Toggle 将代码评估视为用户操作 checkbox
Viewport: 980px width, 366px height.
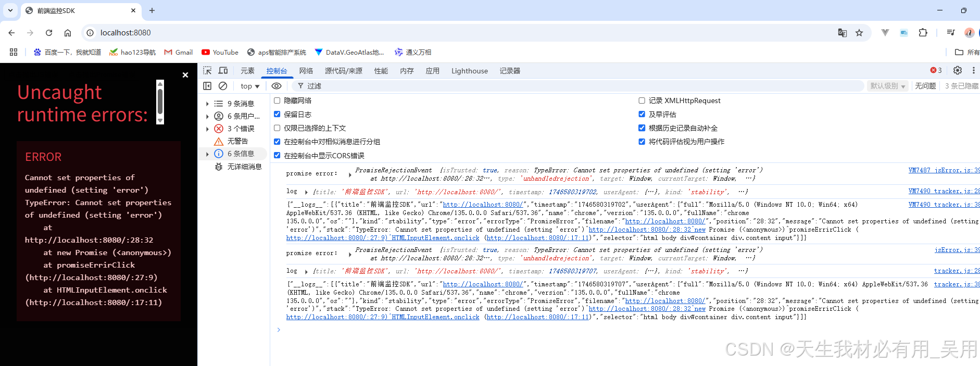pyautogui.click(x=642, y=141)
